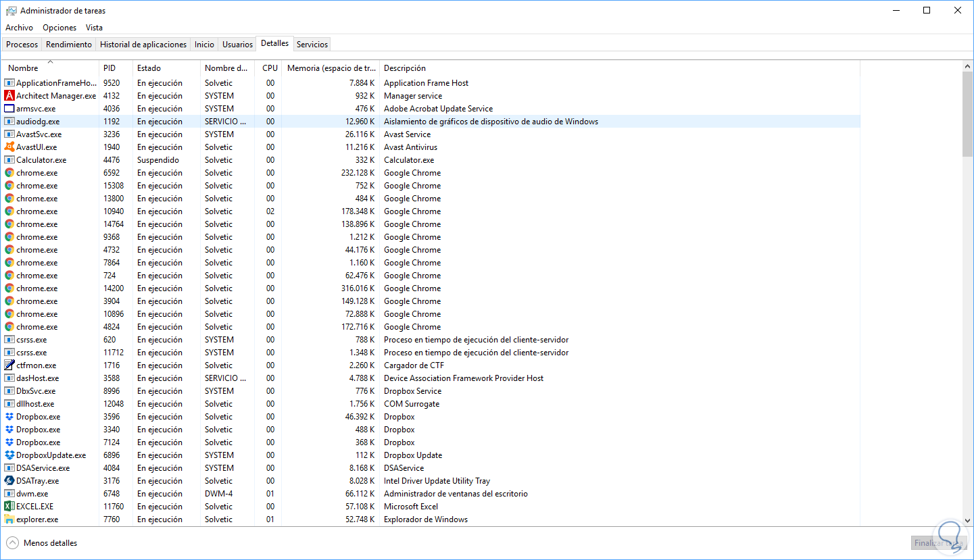Select the Detalles tab

[274, 43]
